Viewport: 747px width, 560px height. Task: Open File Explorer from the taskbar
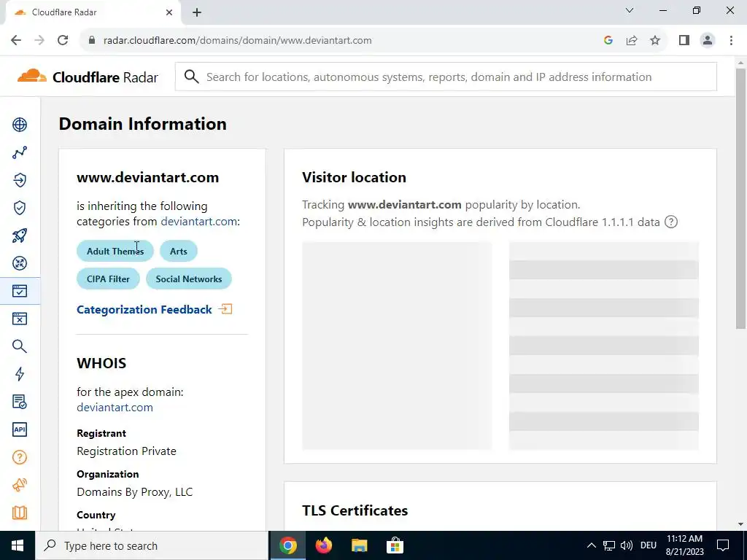(x=359, y=545)
